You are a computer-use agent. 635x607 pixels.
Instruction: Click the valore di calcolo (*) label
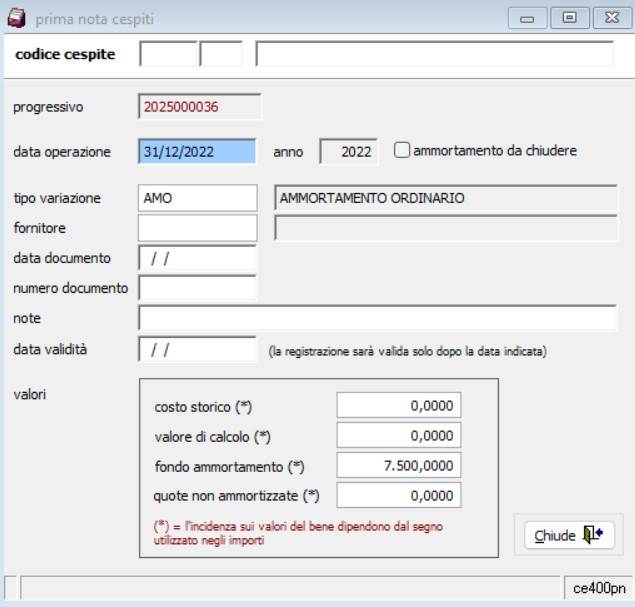tap(213, 437)
